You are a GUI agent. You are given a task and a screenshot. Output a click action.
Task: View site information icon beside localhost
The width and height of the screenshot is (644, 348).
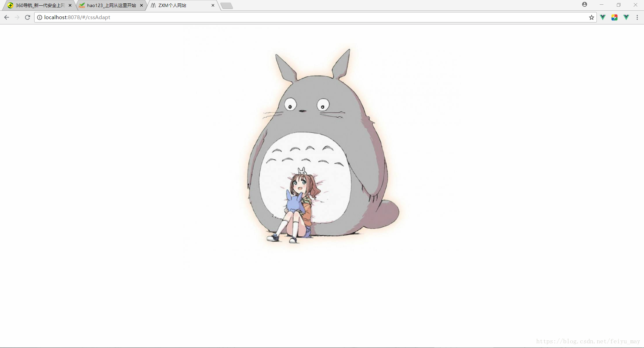point(40,17)
